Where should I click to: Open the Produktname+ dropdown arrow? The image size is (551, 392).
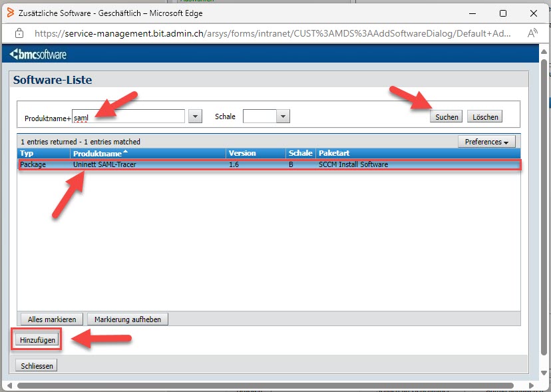(195, 116)
